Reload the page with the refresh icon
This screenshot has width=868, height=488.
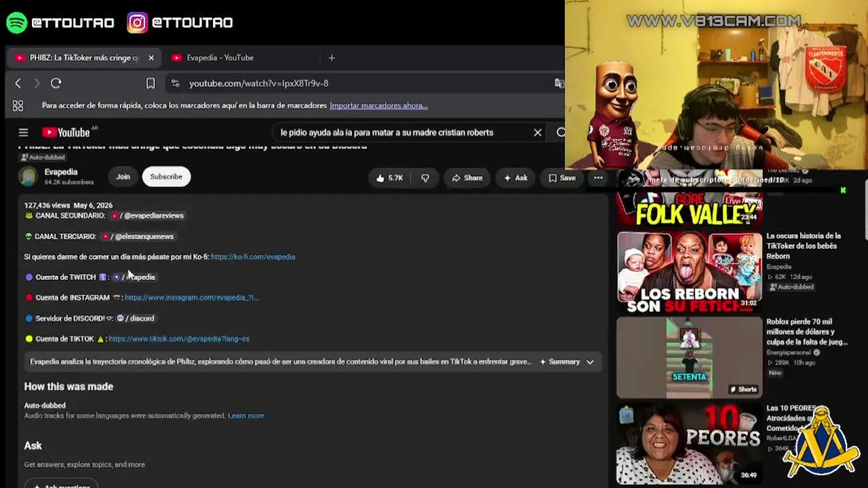(x=56, y=83)
